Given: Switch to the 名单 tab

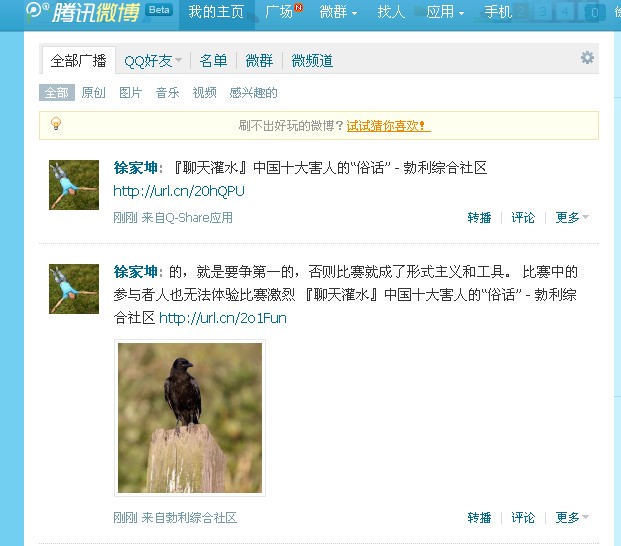Looking at the screenshot, I should point(213,61).
